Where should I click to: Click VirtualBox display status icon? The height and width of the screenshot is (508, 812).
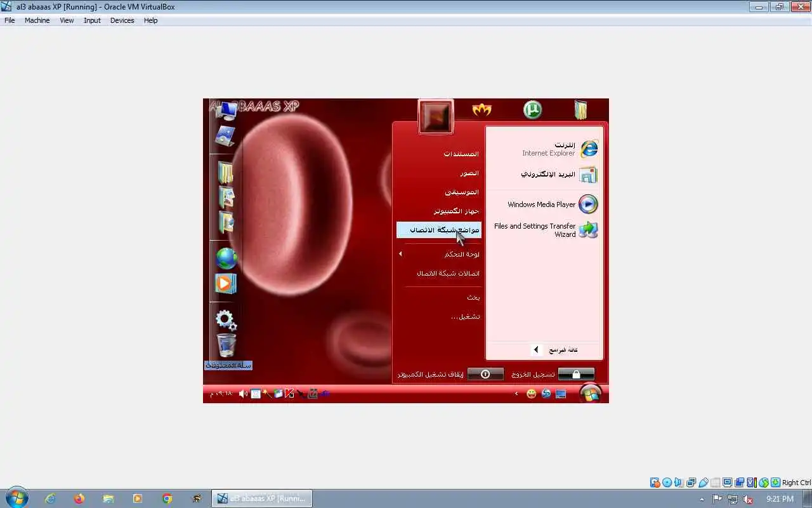click(x=727, y=483)
